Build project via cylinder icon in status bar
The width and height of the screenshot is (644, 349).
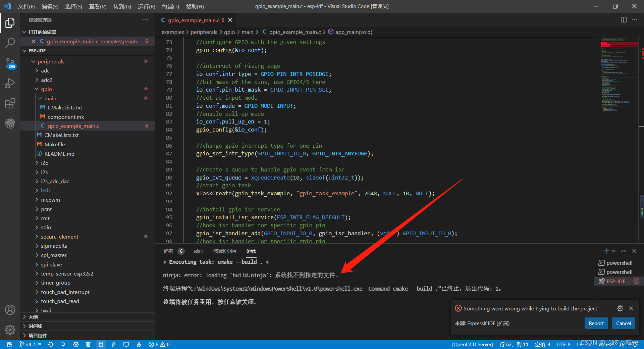coord(101,344)
